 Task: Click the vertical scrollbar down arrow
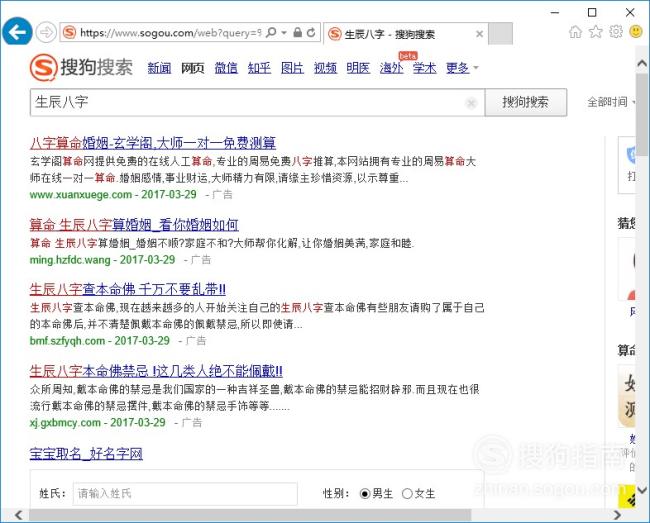click(642, 491)
